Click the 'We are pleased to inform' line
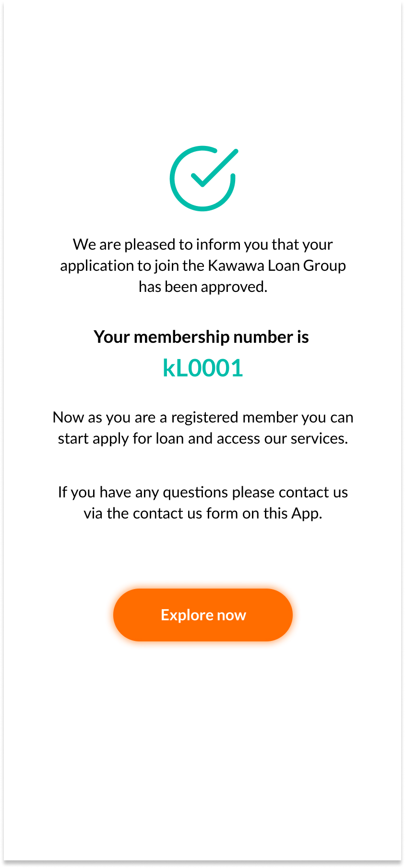Image resolution: width=405 pixels, height=868 pixels. pyautogui.click(x=202, y=244)
